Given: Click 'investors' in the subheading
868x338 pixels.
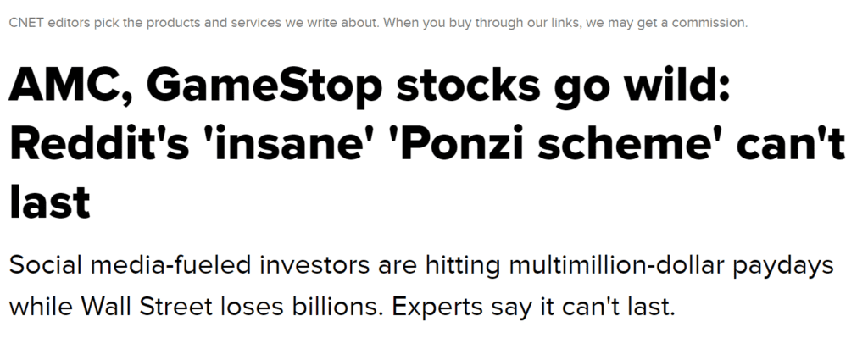Looking at the screenshot, I should click(x=314, y=265).
